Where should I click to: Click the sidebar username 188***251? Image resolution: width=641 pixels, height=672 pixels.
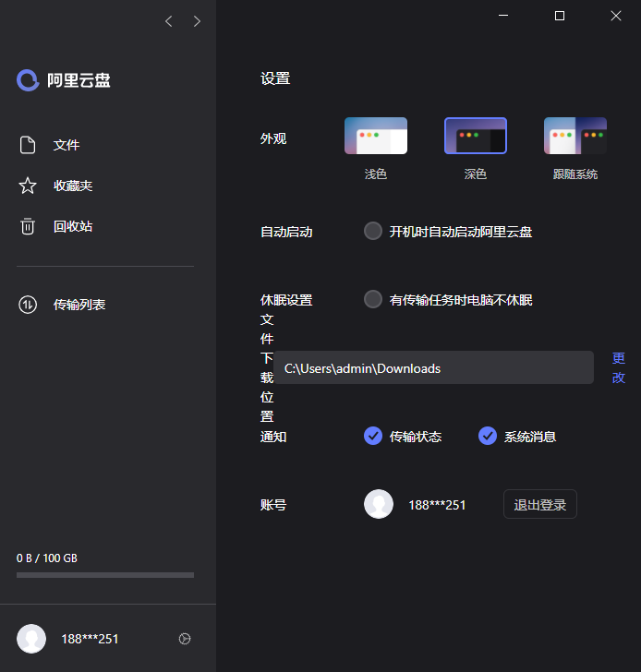tap(90, 639)
